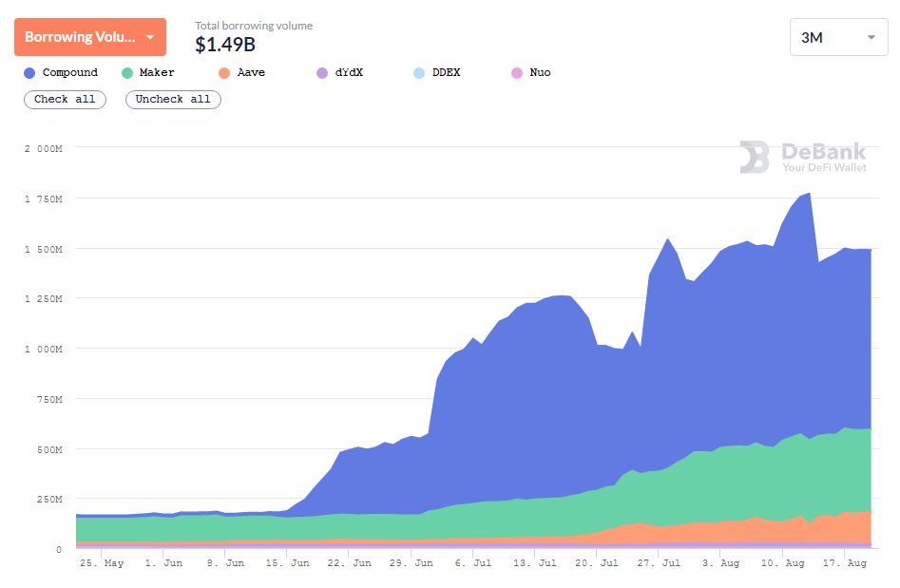This screenshot has width=900, height=588.
Task: Click the 20. Jul x-axis label
Action: coord(597,563)
